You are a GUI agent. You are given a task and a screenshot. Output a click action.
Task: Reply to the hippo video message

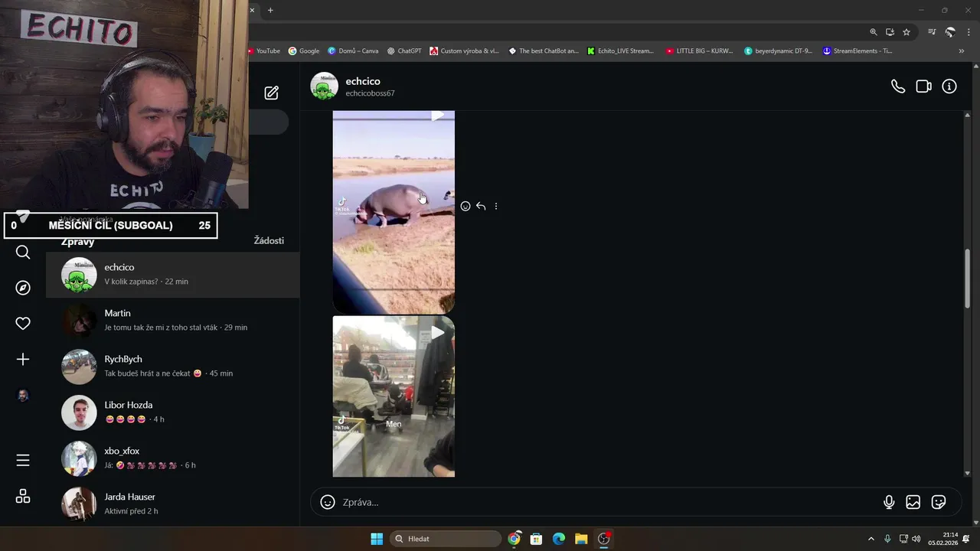(481, 206)
